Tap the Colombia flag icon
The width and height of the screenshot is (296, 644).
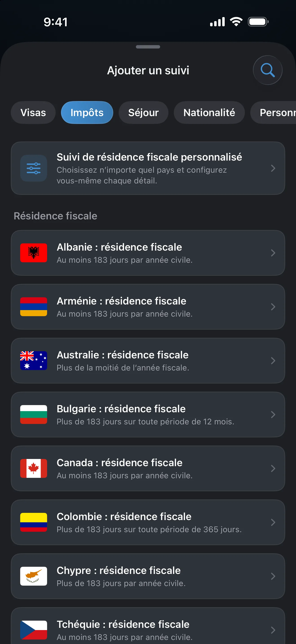click(x=34, y=522)
